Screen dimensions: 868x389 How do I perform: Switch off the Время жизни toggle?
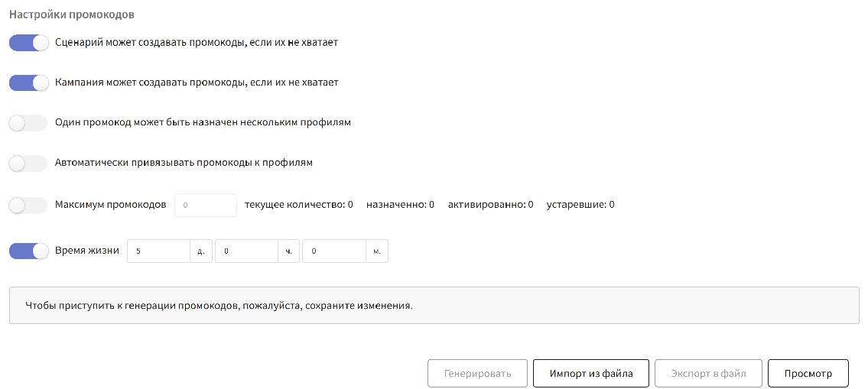(28, 251)
